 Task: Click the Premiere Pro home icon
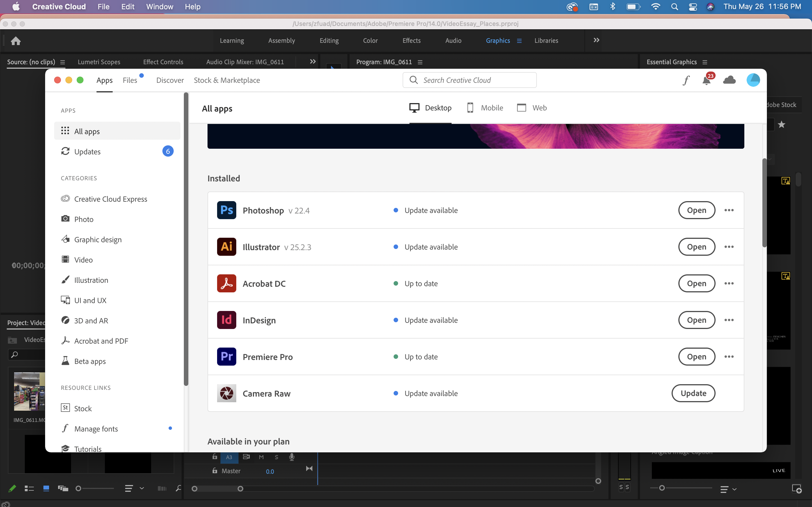(x=16, y=41)
